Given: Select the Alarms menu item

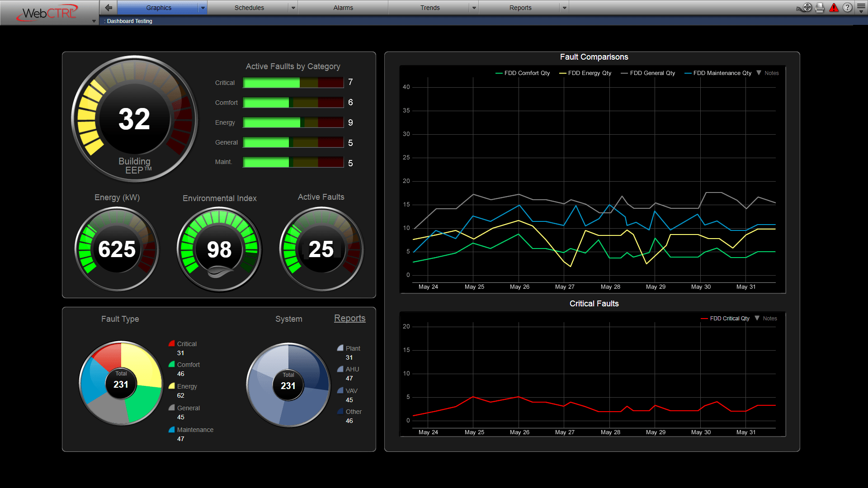Looking at the screenshot, I should pyautogui.click(x=343, y=7).
